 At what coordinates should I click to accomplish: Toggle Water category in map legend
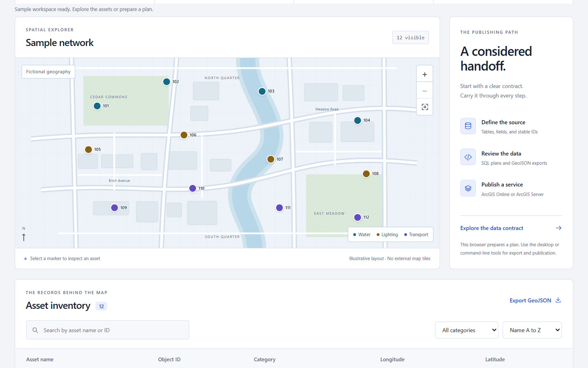point(362,234)
